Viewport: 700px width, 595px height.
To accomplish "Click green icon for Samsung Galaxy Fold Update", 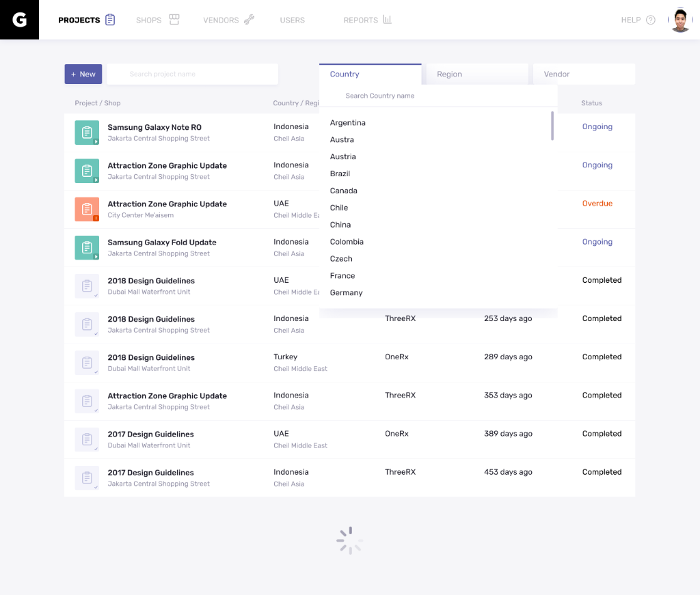I will point(87,247).
